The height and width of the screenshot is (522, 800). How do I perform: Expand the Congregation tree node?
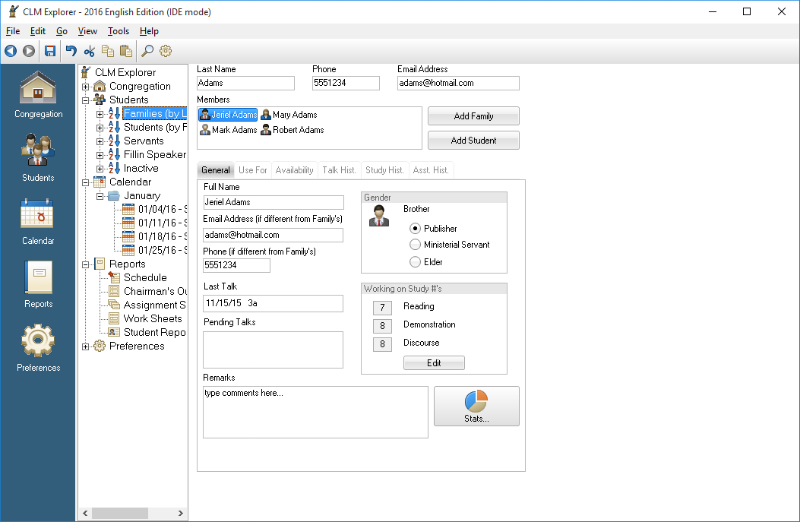pos(86,87)
